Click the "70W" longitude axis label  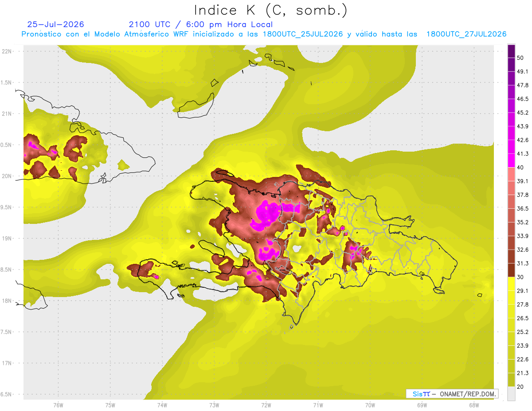point(370,406)
